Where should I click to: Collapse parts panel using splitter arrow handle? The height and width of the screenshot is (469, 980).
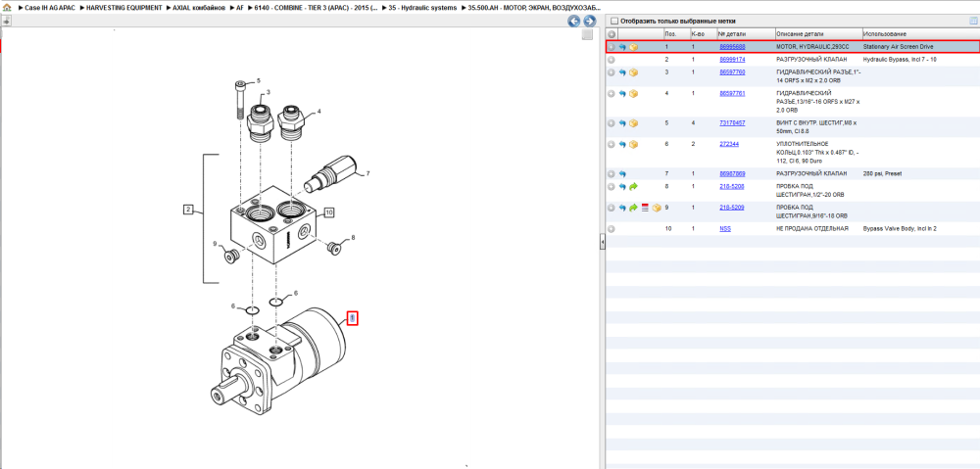tap(602, 241)
